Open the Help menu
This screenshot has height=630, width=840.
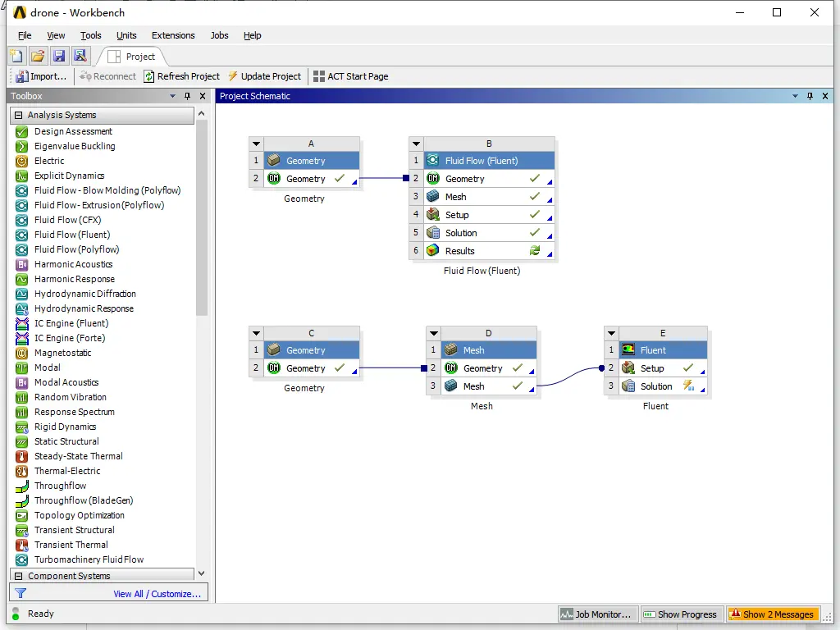[x=253, y=35]
